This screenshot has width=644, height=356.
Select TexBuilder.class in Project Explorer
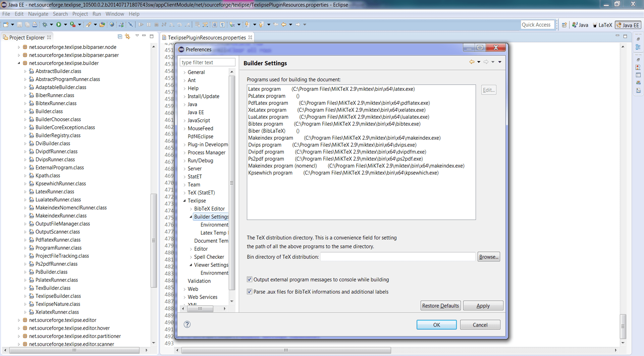[x=53, y=288]
